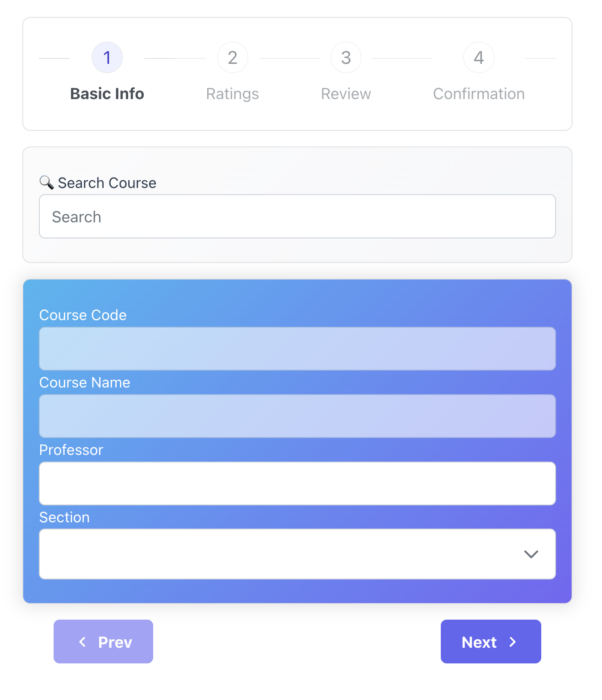Click the Course Code field

click(x=297, y=349)
